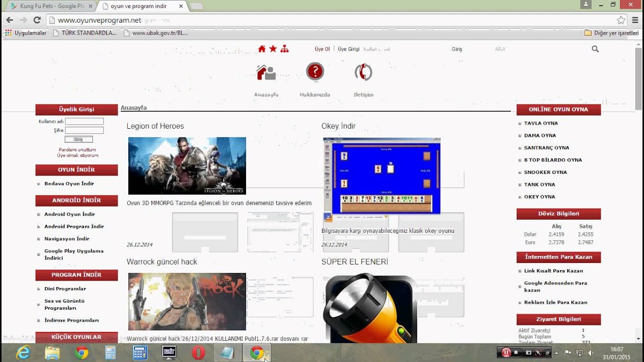Open a new browser tab
The height and width of the screenshot is (362, 644).
197,6
